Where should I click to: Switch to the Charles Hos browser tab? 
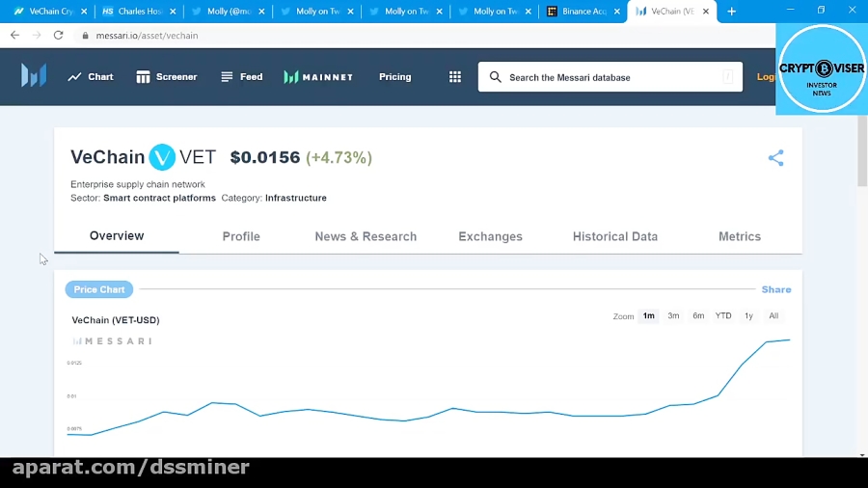coord(138,11)
